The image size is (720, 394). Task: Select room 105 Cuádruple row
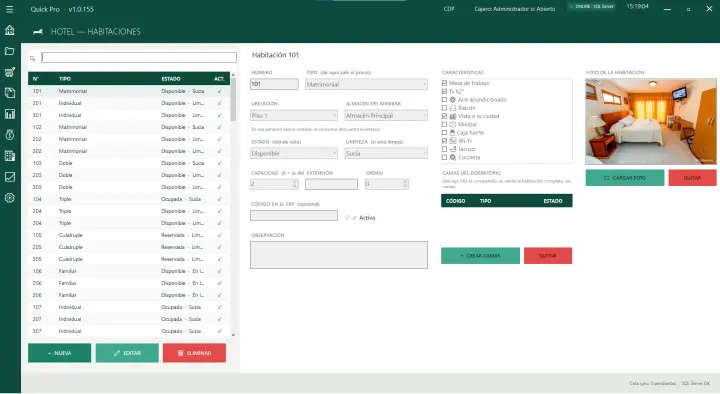[x=129, y=235]
